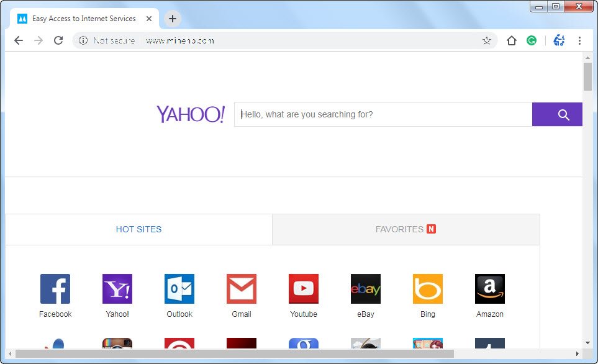View site information via the info icon

83,40
